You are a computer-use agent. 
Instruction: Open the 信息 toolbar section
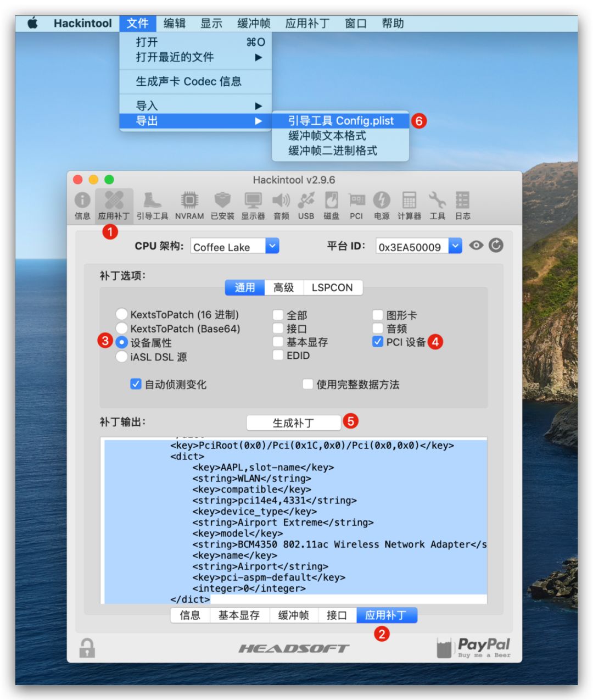[x=82, y=205]
